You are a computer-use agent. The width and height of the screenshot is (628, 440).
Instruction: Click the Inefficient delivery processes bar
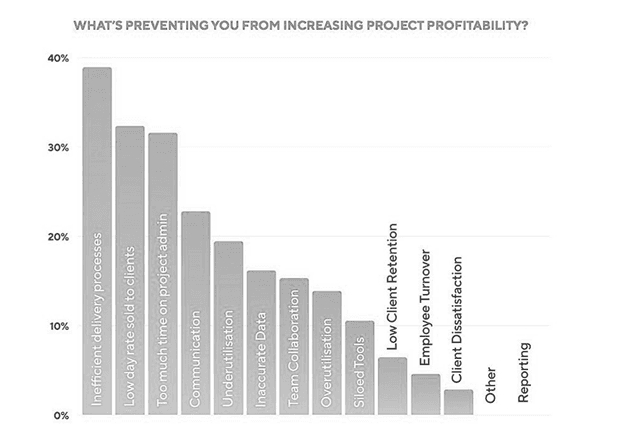(x=97, y=240)
